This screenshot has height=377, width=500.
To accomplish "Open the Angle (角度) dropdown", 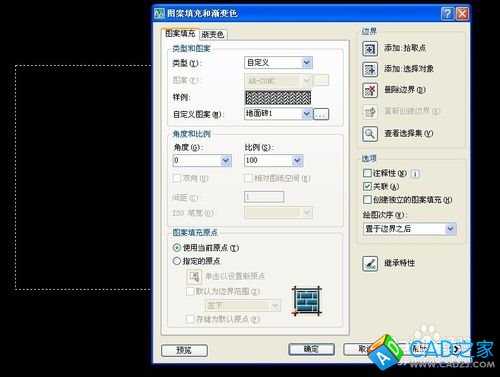I will (x=202, y=160).
